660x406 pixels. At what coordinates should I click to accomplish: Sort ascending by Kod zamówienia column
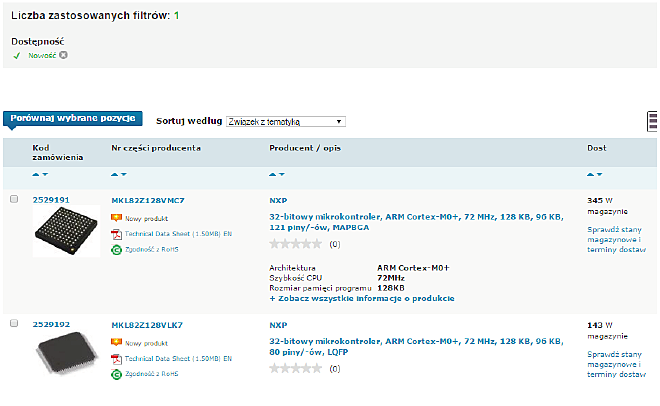pos(35,174)
